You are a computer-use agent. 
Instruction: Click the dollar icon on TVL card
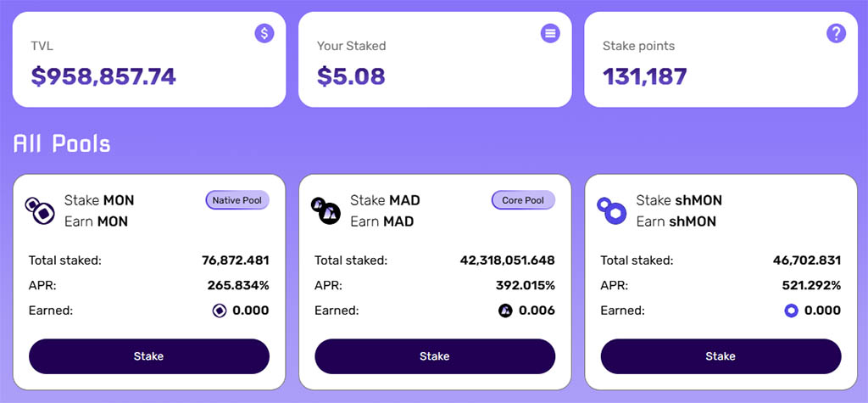pyautogui.click(x=264, y=34)
